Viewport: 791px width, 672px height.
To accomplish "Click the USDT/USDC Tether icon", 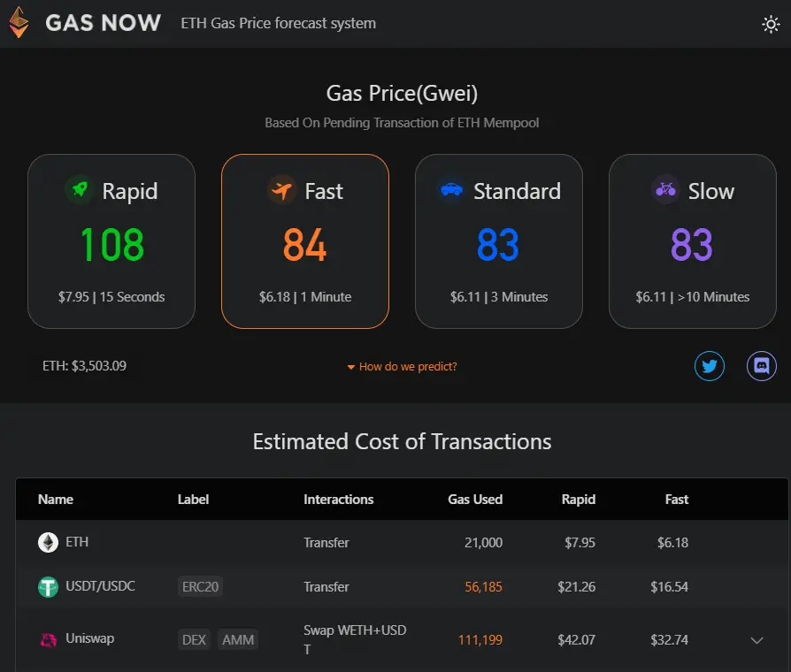I will click(48, 587).
